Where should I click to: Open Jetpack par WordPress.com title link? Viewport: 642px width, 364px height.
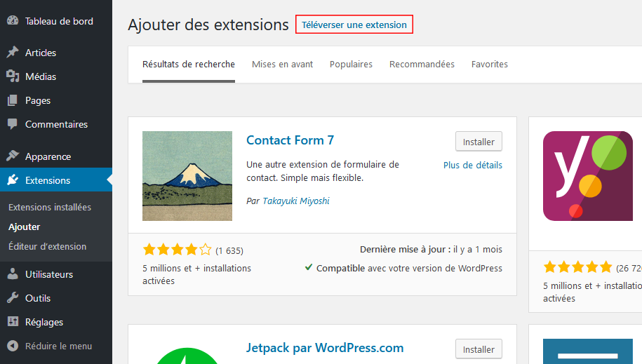325,348
